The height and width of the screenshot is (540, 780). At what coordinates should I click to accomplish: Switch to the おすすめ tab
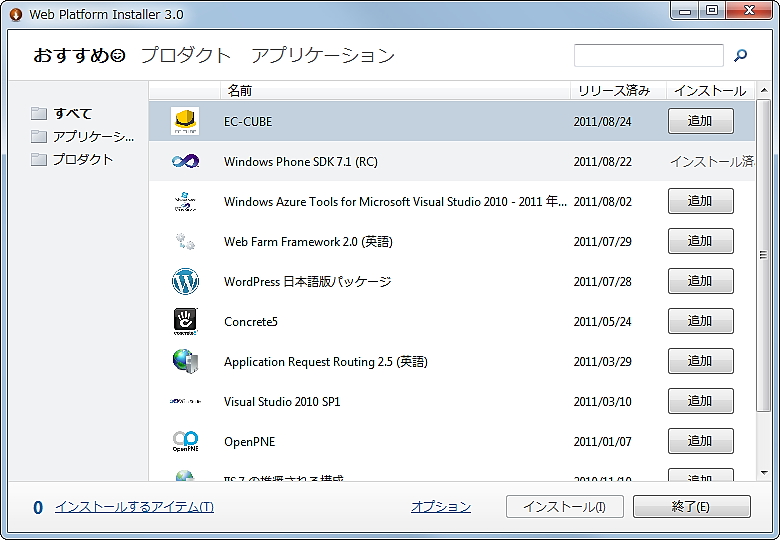point(80,55)
